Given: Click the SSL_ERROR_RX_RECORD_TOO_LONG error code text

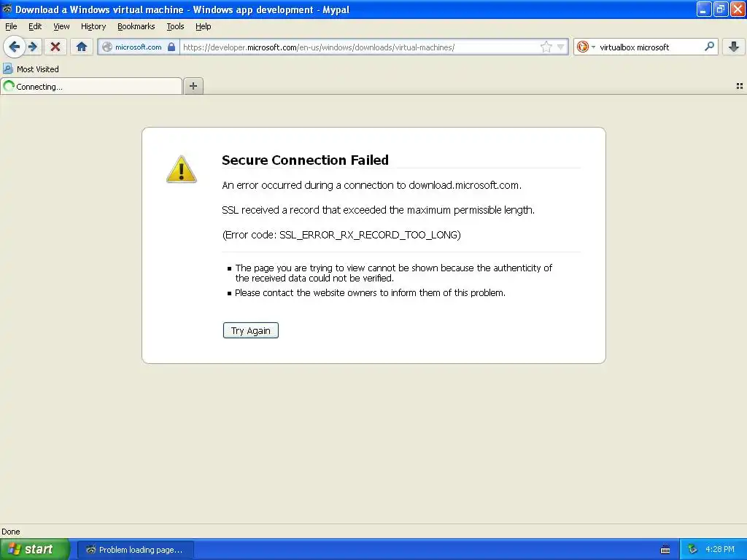Looking at the screenshot, I should tap(370, 235).
